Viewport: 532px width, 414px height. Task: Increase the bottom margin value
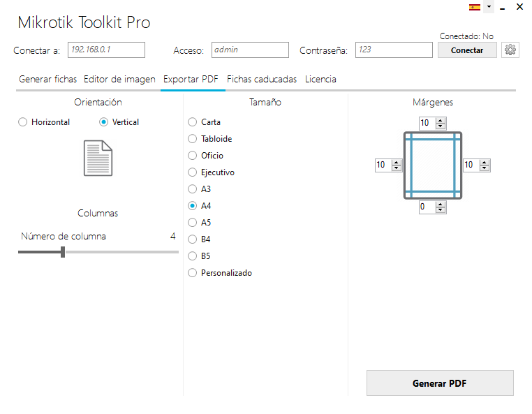441,204
